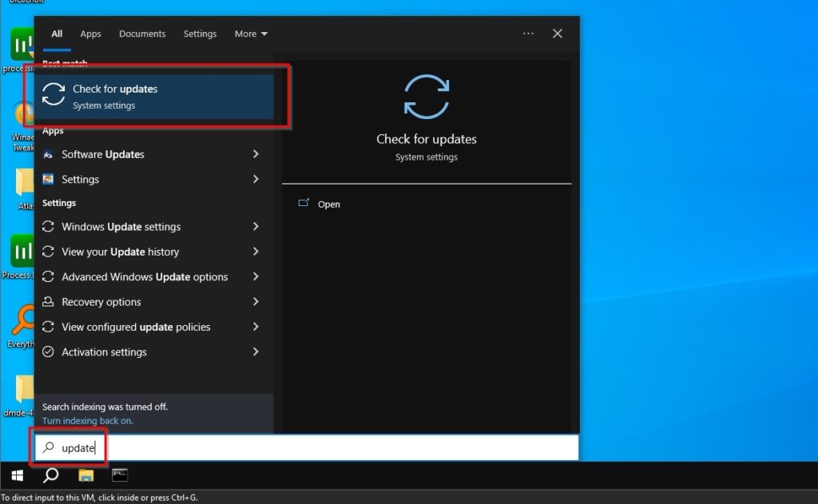Click the Turn indexing back on link
818x504 pixels.
click(87, 421)
